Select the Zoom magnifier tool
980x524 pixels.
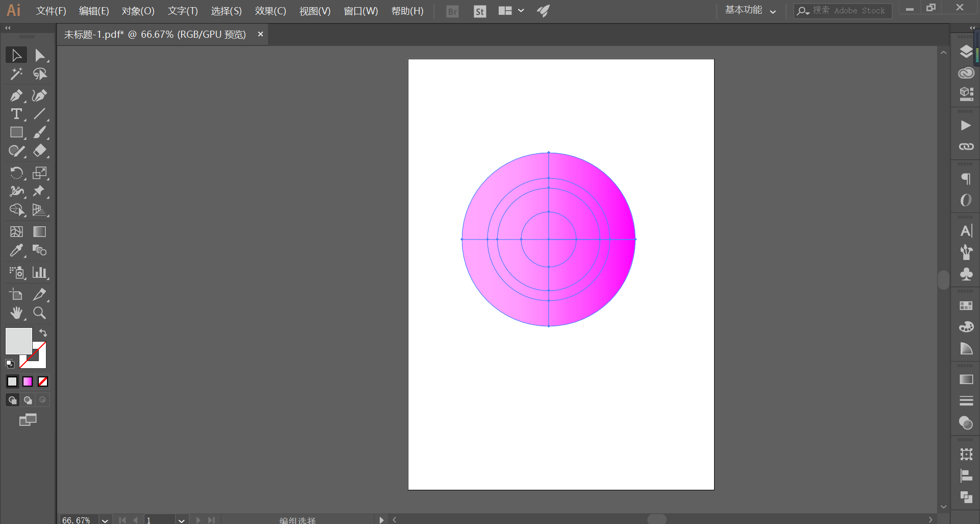pos(40,313)
